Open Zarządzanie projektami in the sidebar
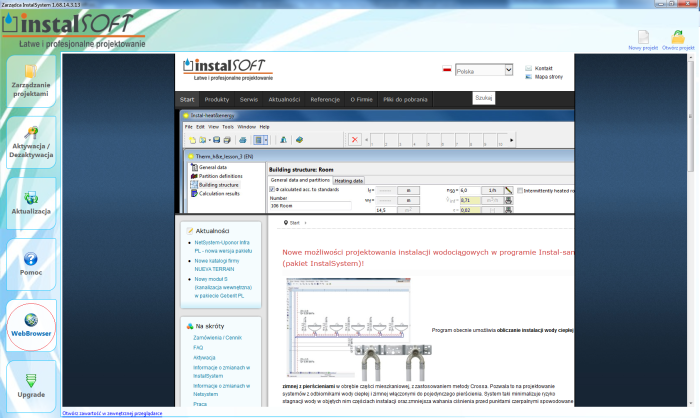The width and height of the screenshot is (700, 418). pyautogui.click(x=31, y=81)
